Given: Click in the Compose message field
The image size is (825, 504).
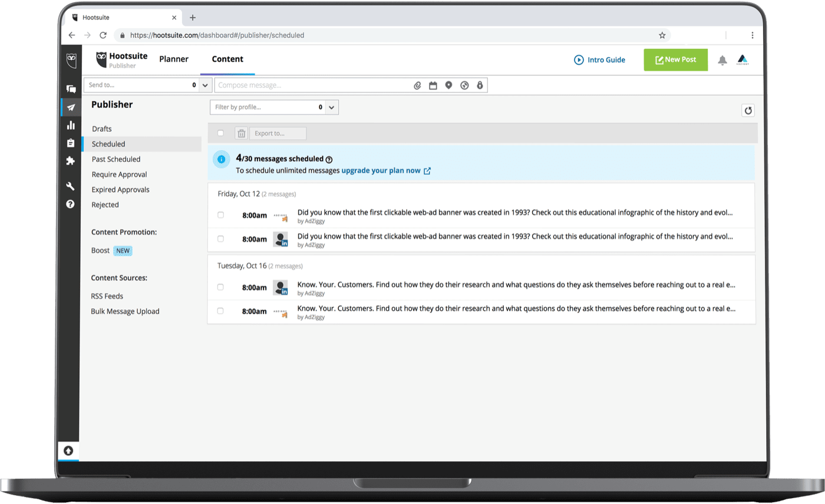Looking at the screenshot, I should (351, 85).
